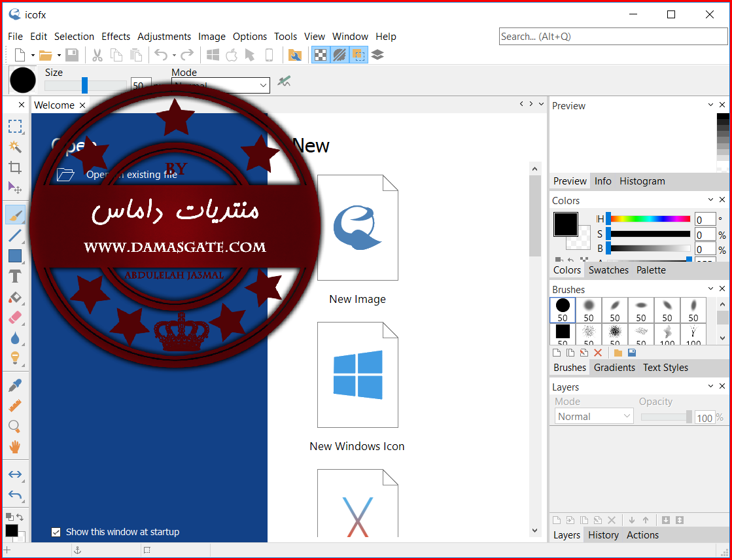Open the New file dropdown arrow
The image size is (732, 560).
(33, 56)
